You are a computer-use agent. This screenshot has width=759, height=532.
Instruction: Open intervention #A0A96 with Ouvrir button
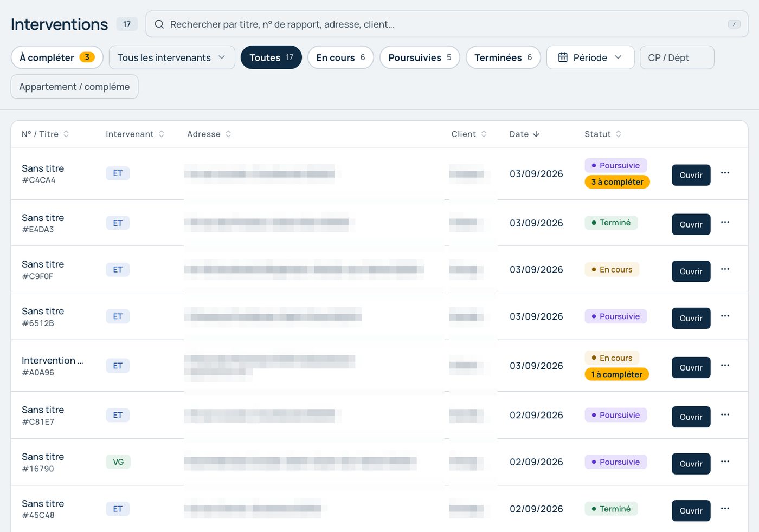(691, 367)
